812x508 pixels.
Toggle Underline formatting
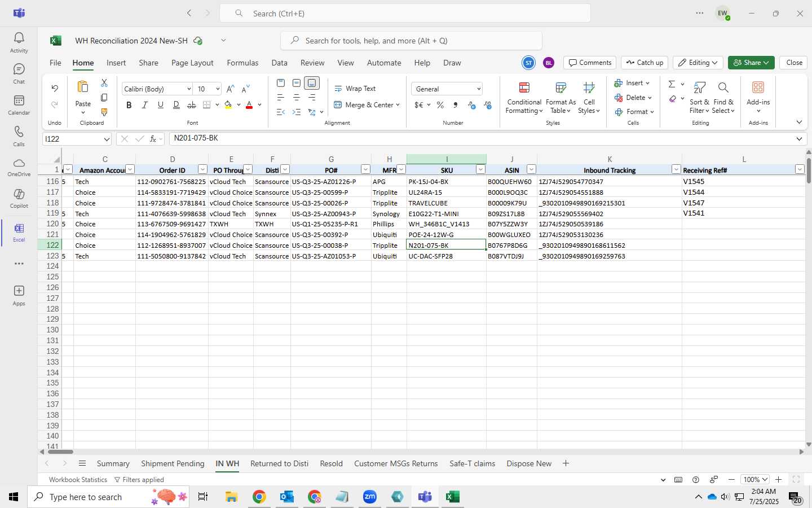click(161, 105)
